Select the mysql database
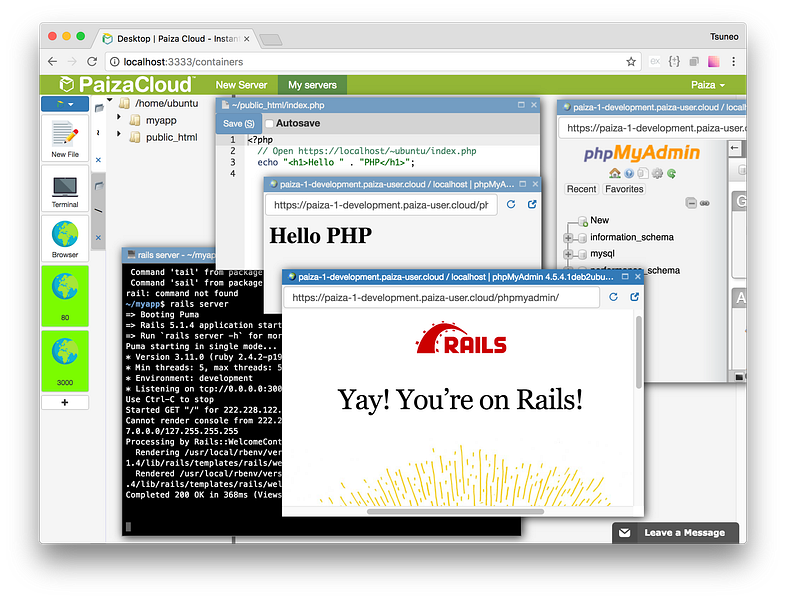Image resolution: width=786 pixels, height=600 pixels. pyautogui.click(x=602, y=254)
